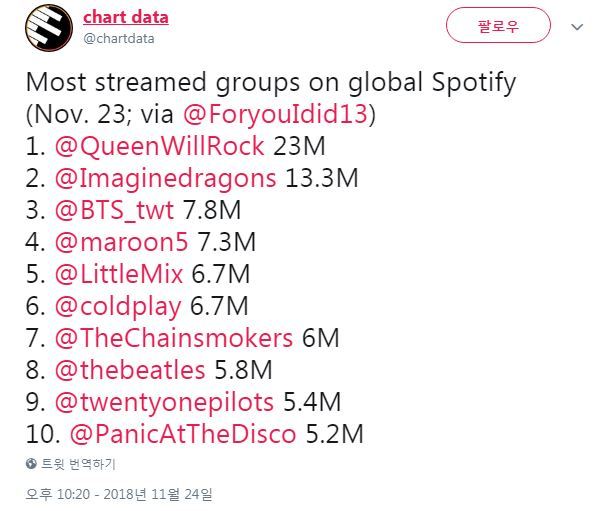Click the chart data display name
The height and width of the screenshot is (511, 597).
coord(126,18)
